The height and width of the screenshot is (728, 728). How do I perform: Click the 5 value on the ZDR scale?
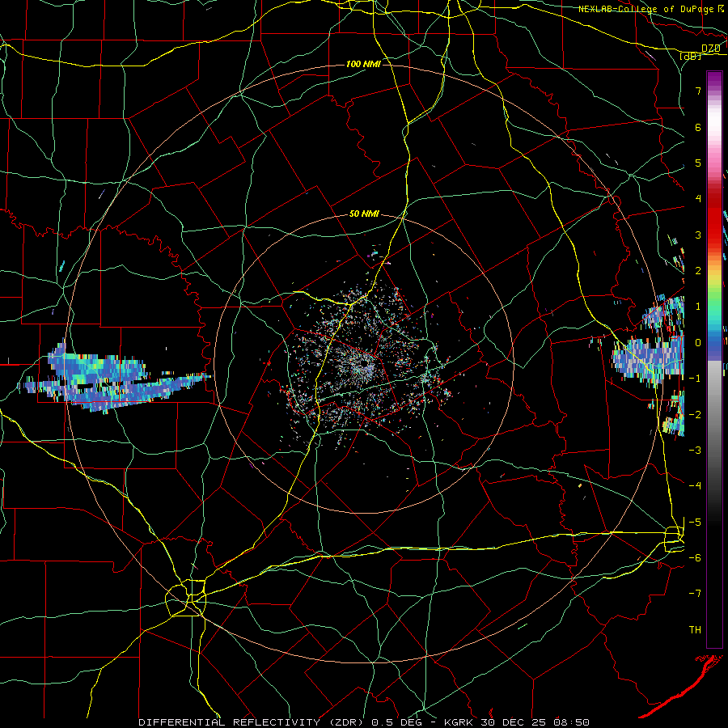pos(698,163)
